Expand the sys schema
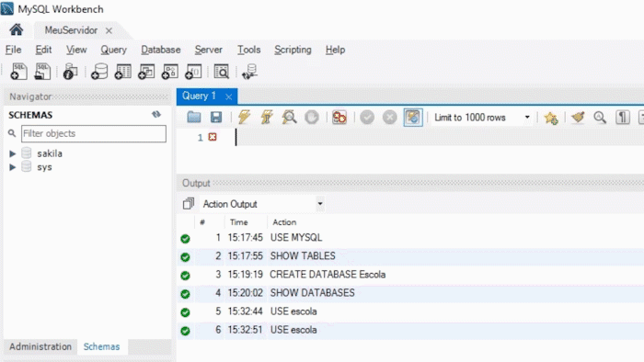This screenshot has height=362, width=644. point(12,167)
